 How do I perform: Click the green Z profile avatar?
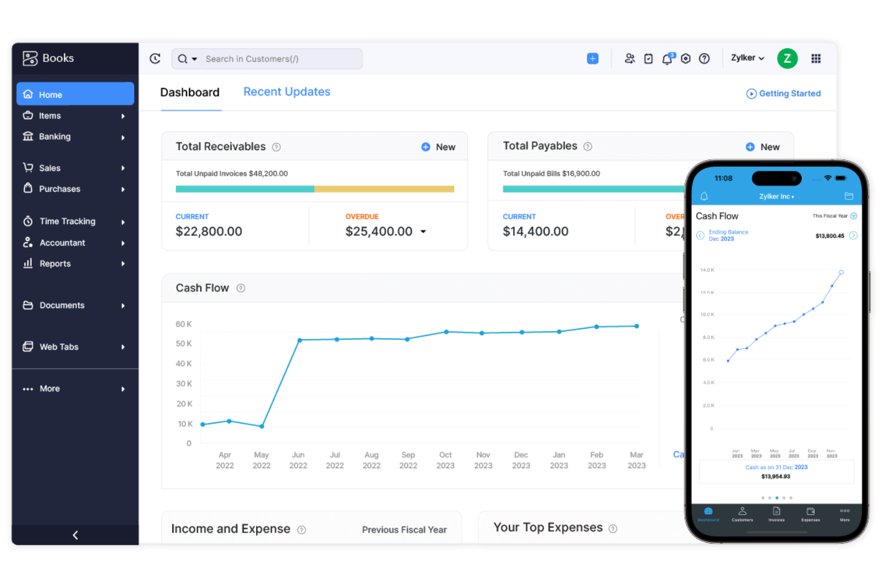pos(787,58)
